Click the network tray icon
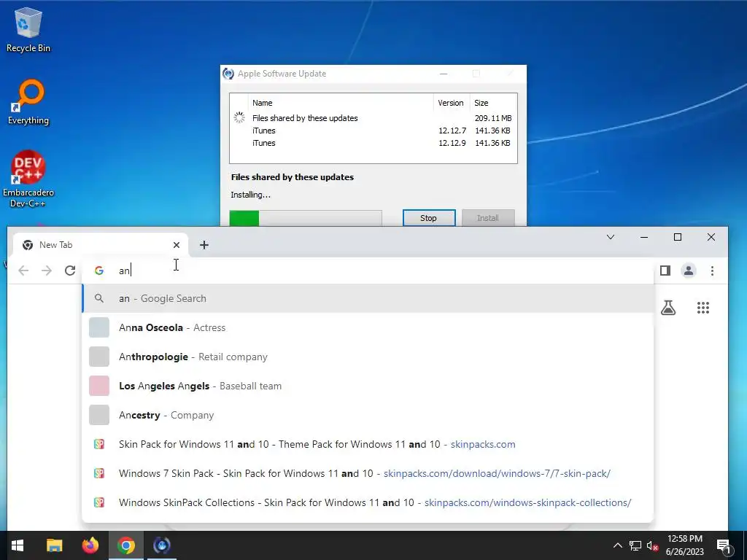The width and height of the screenshot is (747, 560). pyautogui.click(x=635, y=545)
